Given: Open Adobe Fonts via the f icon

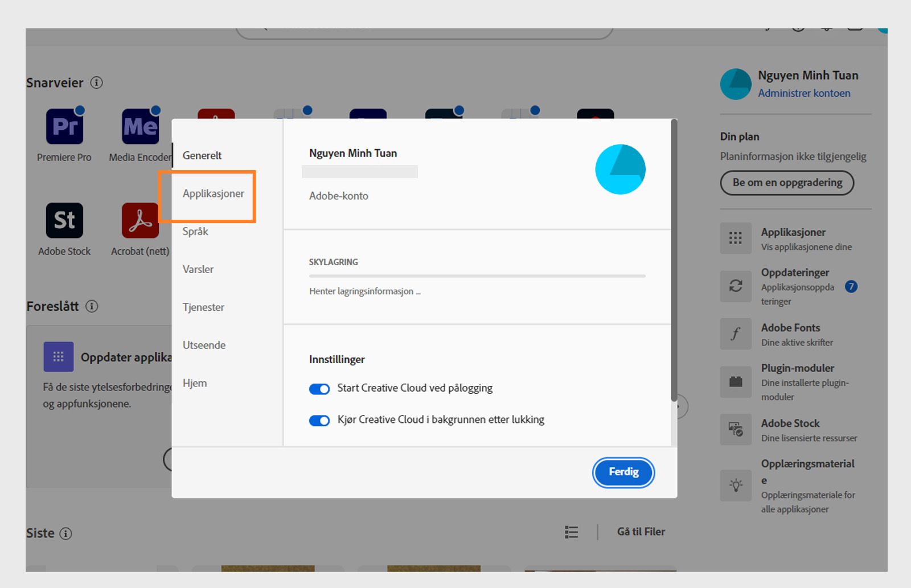Looking at the screenshot, I should pos(736,334).
